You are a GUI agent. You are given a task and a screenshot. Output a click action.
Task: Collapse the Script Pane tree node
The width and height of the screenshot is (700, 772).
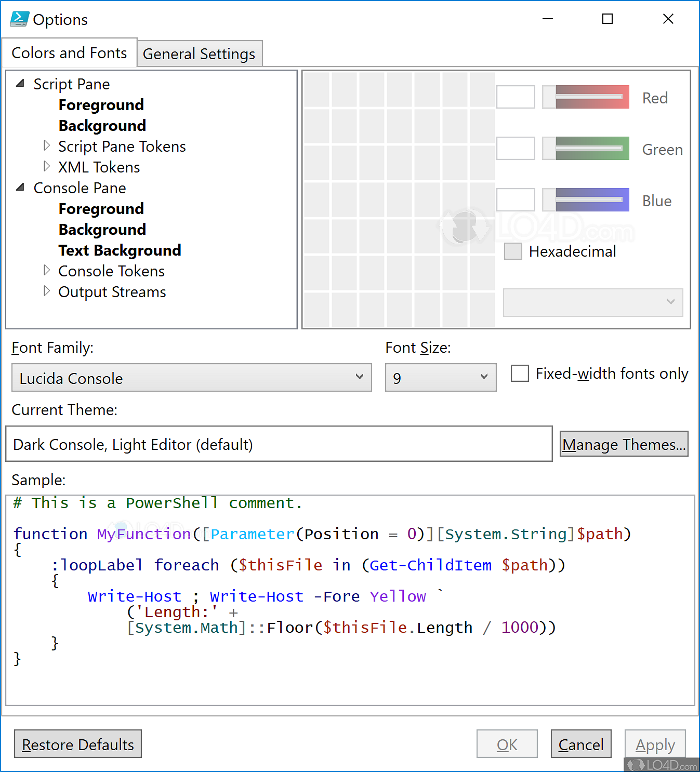[x=20, y=83]
